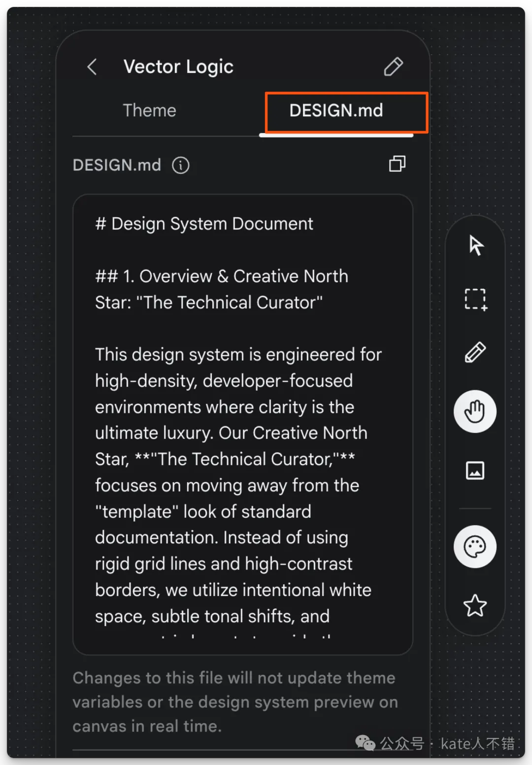Copy DESIGN.md contents with the copy icon
Image resolution: width=532 pixels, height=765 pixels.
(397, 164)
